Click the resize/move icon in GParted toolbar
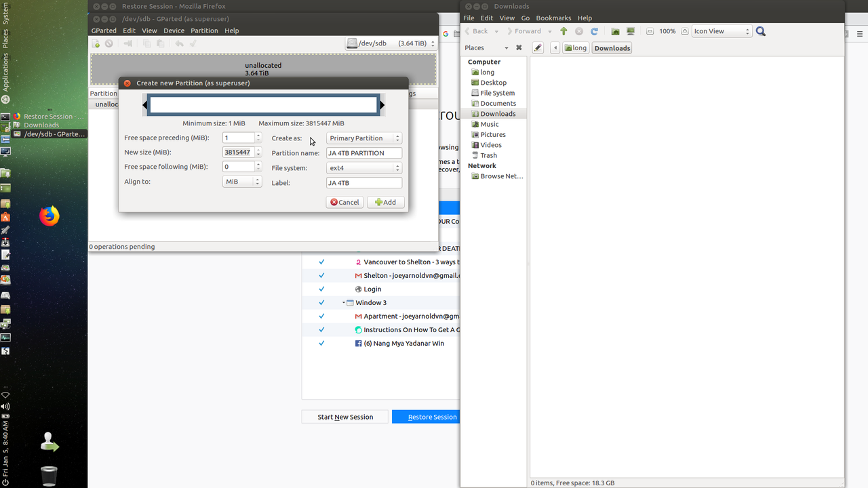Screen dimensions: 868x488 click(127, 43)
